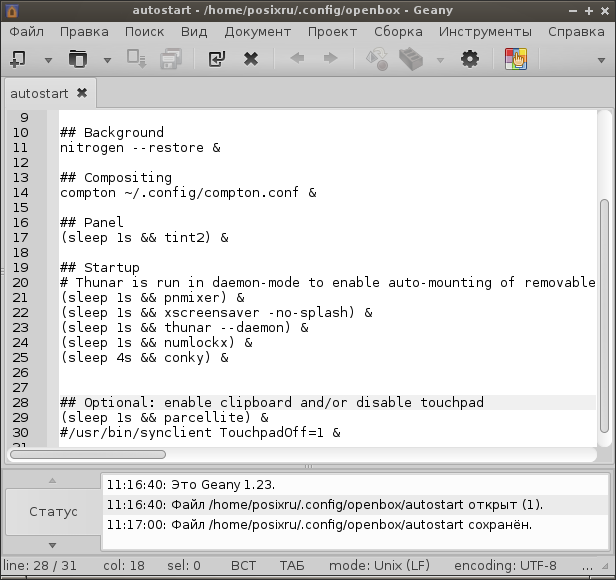Screen dimensions: 616x580
Task: Open the Правка menu
Action: (84, 32)
